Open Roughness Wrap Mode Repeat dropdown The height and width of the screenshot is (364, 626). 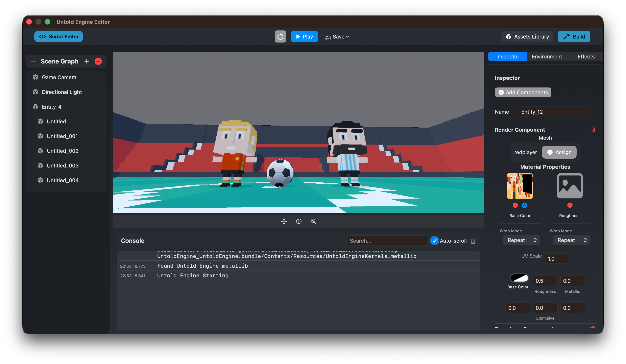pos(571,240)
